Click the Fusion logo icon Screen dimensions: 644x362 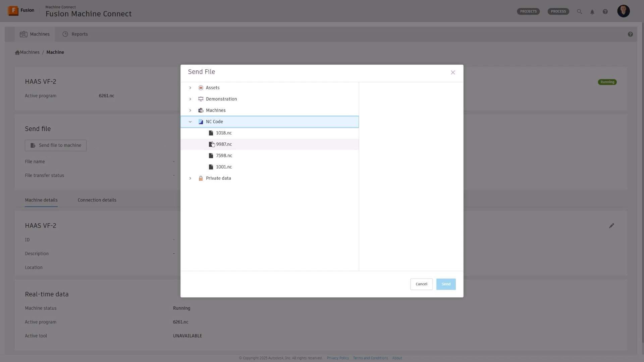(x=13, y=11)
